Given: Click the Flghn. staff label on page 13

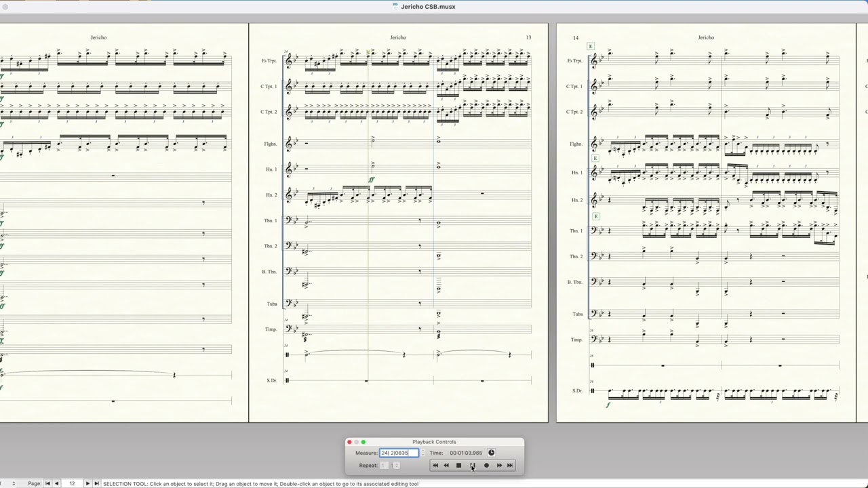Looking at the screenshot, I should click(x=270, y=144).
